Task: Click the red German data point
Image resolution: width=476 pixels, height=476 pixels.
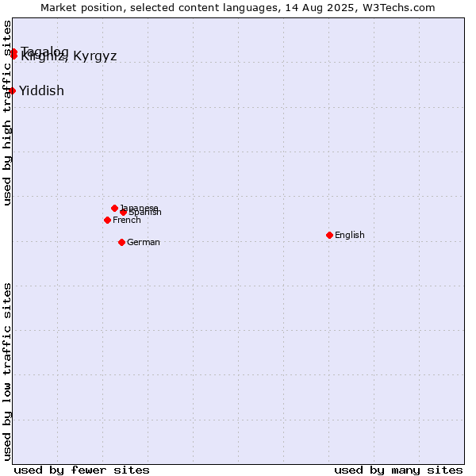Action: (121, 242)
